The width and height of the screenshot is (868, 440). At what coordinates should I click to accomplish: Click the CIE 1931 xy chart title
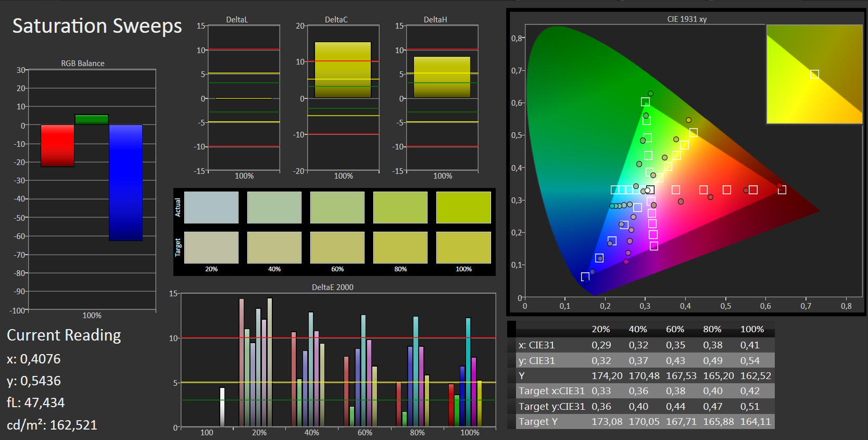coord(687,19)
